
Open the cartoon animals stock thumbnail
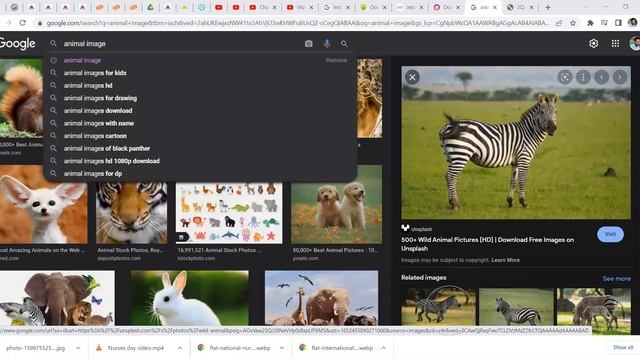(x=229, y=213)
